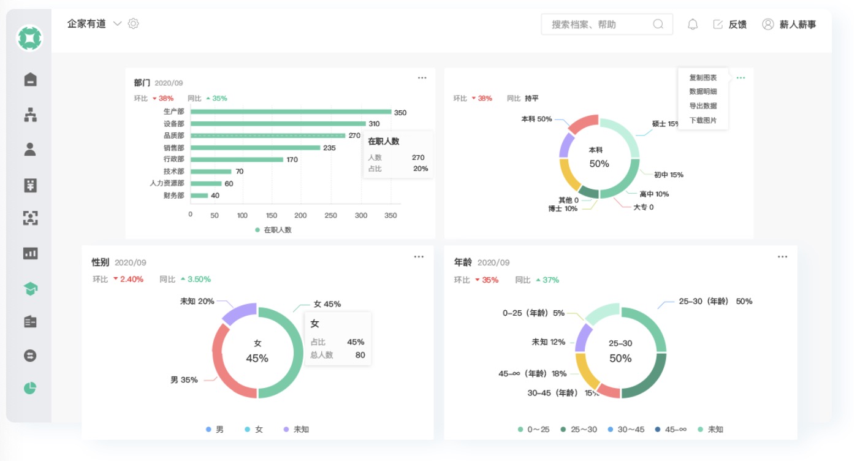This screenshot has width=868, height=461.
Task: Open settings gear next to 企家有道
Action: (x=134, y=23)
